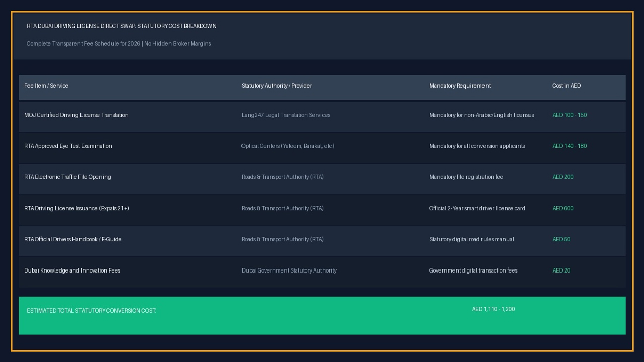Click the provider cell in the Drivers Handbook row
Image resolution: width=644 pixels, height=362 pixels.
282,240
